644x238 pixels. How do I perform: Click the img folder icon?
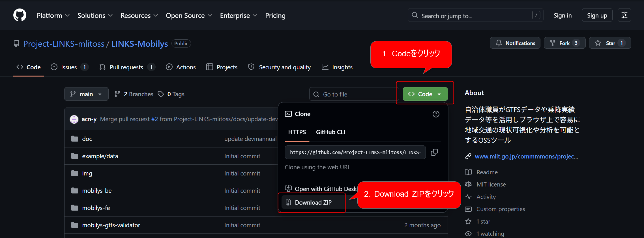point(75,173)
